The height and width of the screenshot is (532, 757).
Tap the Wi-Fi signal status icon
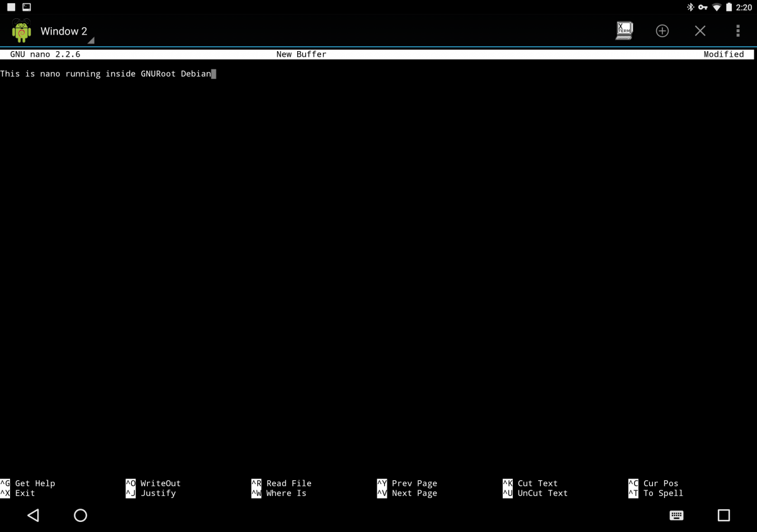point(717,8)
